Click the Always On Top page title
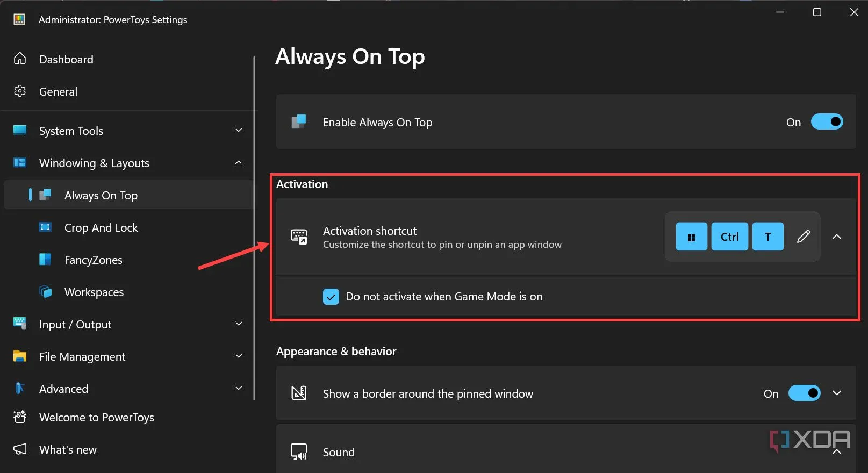The width and height of the screenshot is (868, 473). (x=350, y=57)
